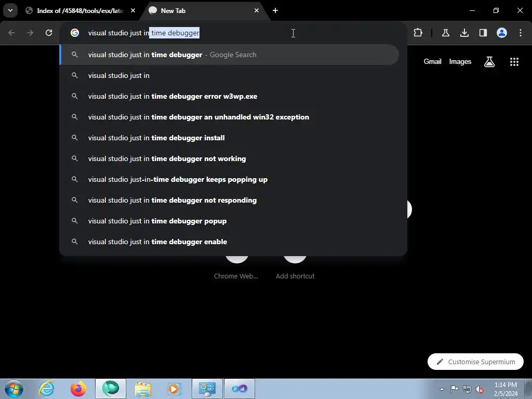Go back with the back arrow
The width and height of the screenshot is (532, 399).
pyautogui.click(x=11, y=33)
